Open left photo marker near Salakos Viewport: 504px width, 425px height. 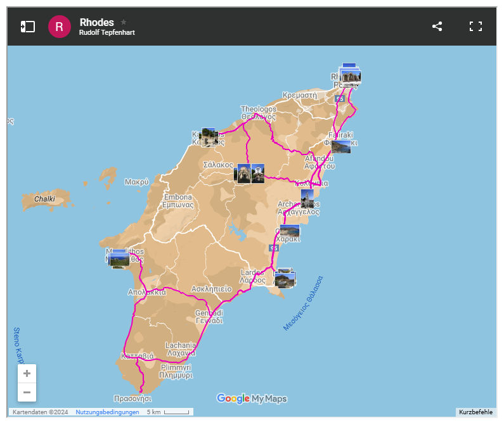click(x=242, y=173)
